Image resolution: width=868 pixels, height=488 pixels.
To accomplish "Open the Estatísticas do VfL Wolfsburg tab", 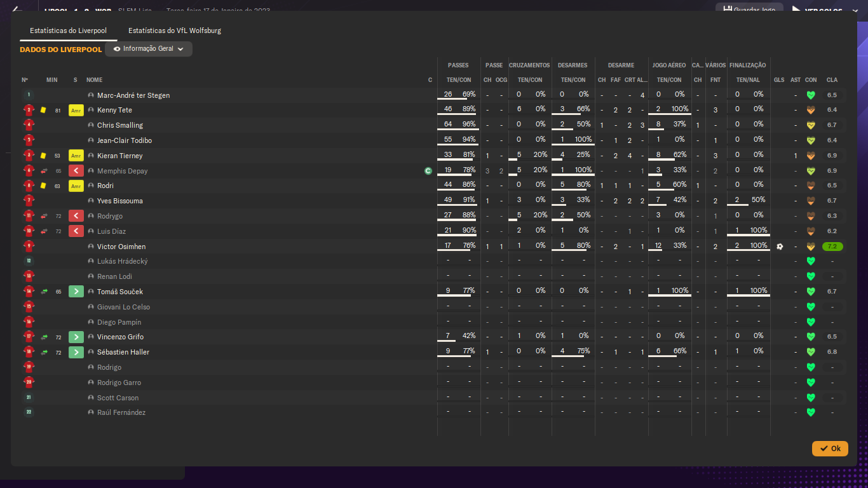I will click(175, 30).
